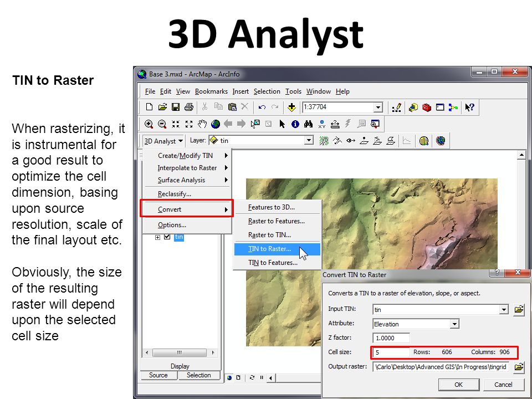Click the New Map File icon

pos(149,107)
